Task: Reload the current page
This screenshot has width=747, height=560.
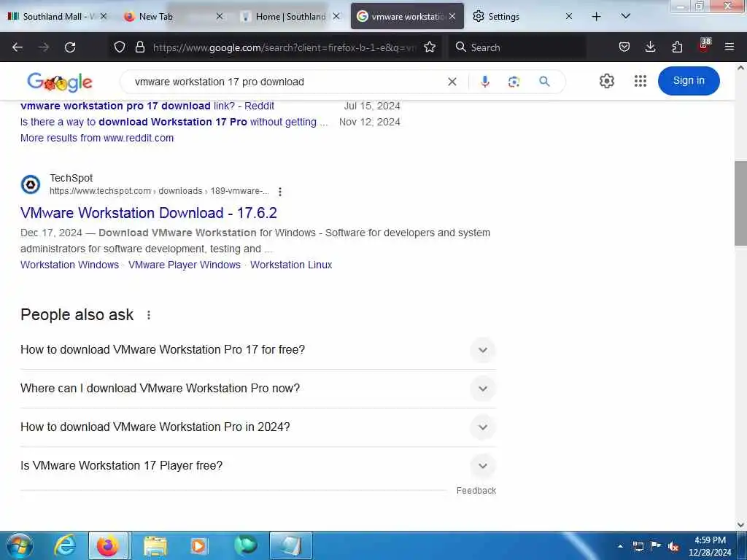Action: [70, 47]
